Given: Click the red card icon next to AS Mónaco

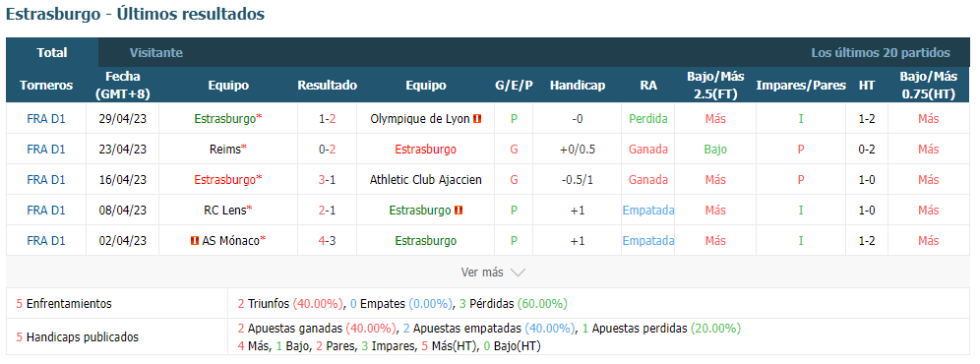Looking at the screenshot, I should pyautogui.click(x=196, y=241).
